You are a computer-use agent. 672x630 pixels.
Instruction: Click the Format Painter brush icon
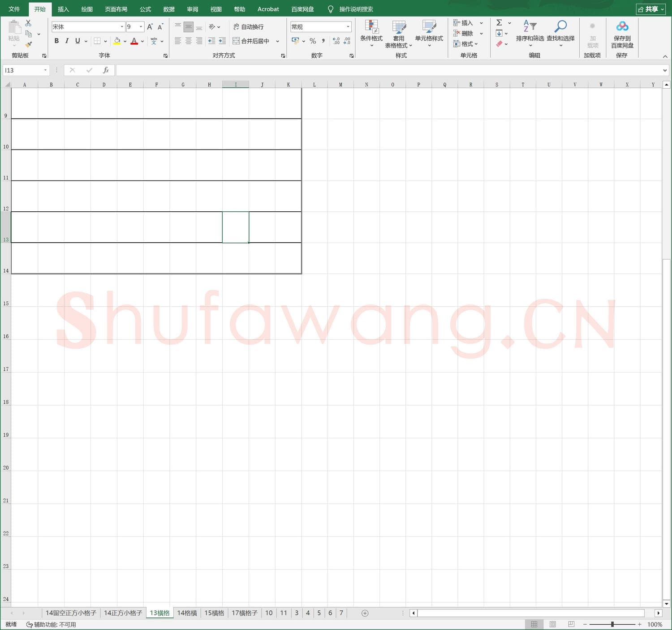point(29,44)
